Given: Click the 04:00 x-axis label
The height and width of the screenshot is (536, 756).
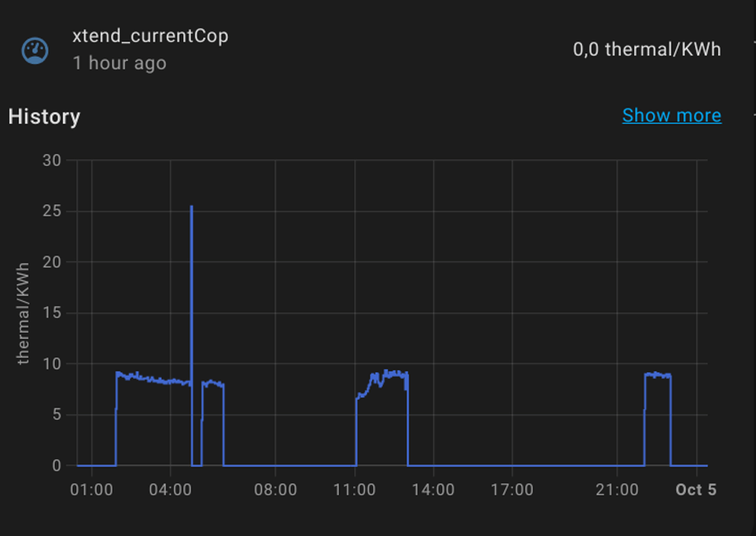Looking at the screenshot, I should [x=170, y=490].
